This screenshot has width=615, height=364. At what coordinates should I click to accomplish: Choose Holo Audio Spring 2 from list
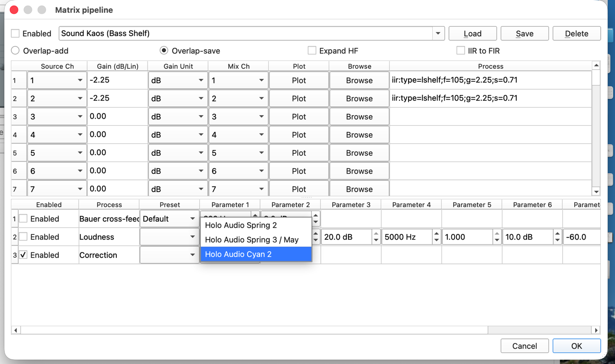click(241, 225)
